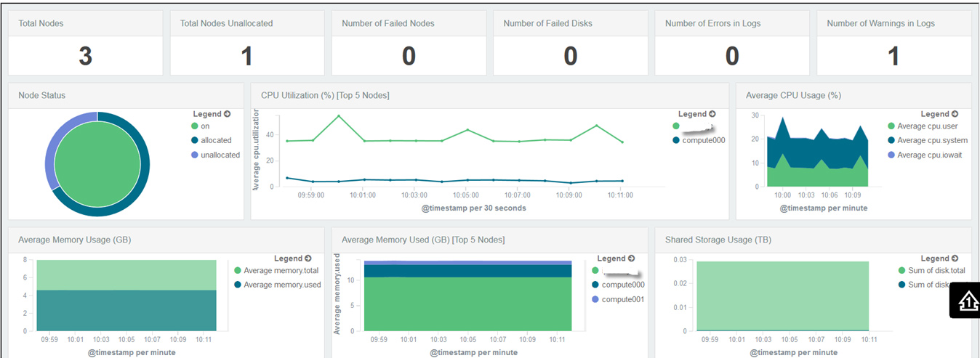Click the 'Average memory.used' y-axis label
Screen dimensions: 980x358
[x=337, y=294]
